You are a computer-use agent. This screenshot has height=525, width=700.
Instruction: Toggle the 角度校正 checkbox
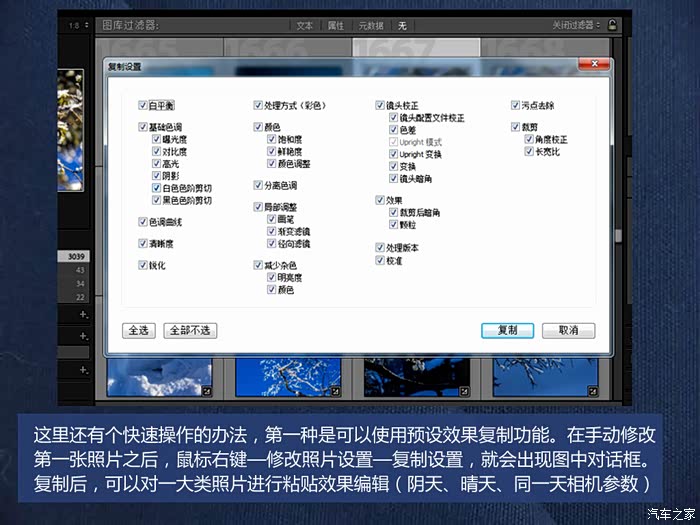(x=529, y=139)
